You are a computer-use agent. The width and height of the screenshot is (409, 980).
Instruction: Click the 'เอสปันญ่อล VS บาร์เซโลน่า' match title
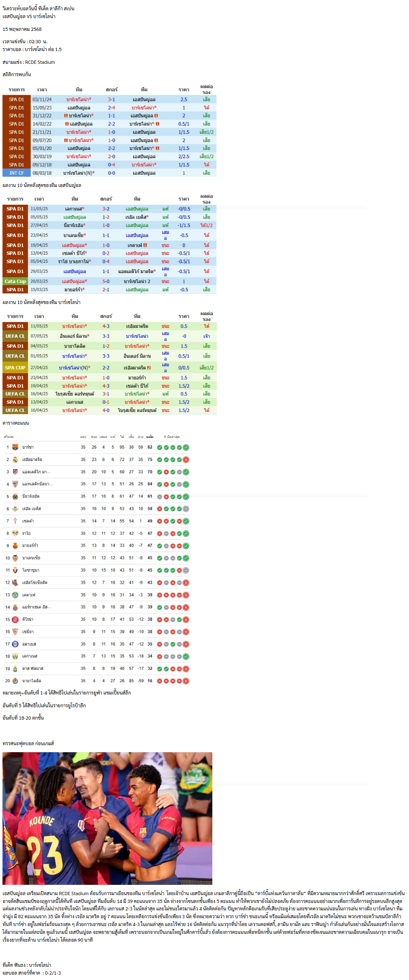(x=29, y=16)
